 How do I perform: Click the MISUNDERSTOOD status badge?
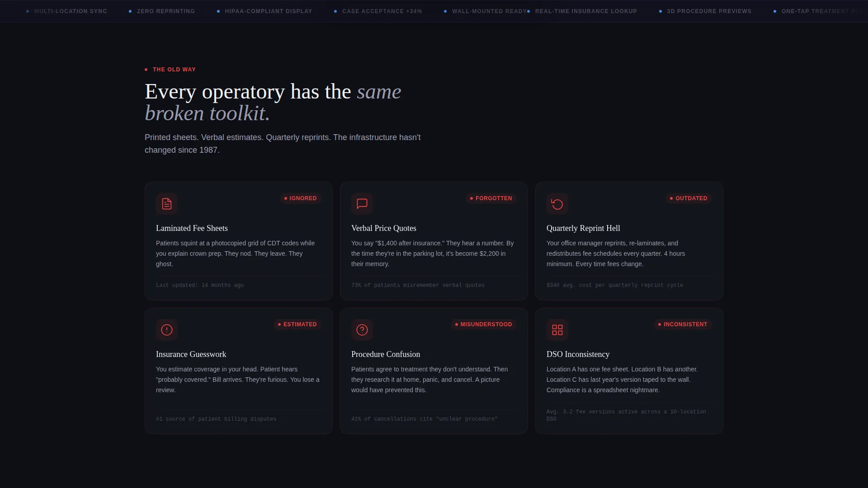coord(484,324)
